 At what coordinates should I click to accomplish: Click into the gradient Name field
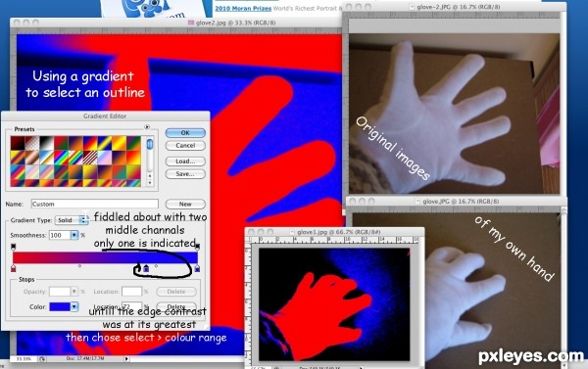click(95, 204)
